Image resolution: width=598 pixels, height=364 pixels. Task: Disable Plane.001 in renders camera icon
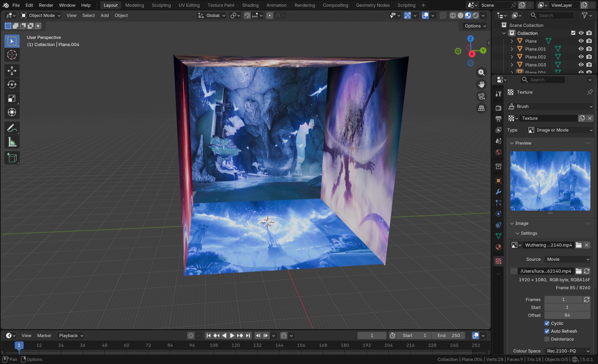pos(589,49)
